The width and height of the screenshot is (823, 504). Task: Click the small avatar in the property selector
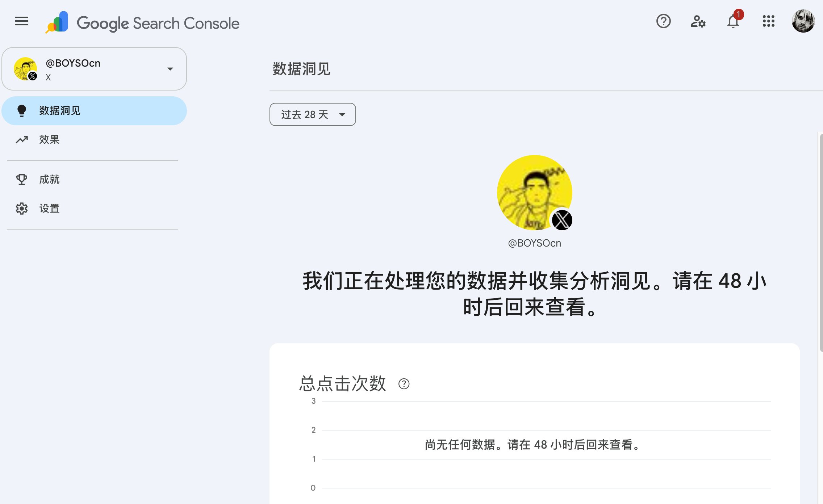point(25,69)
